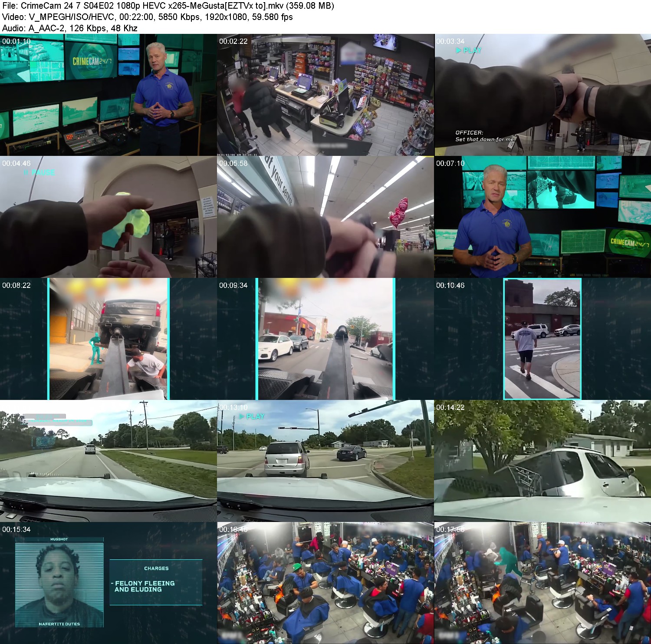The image size is (651, 644).
Task: Select the crosswalk frame stamped 00:10:46
Action: 542,339
